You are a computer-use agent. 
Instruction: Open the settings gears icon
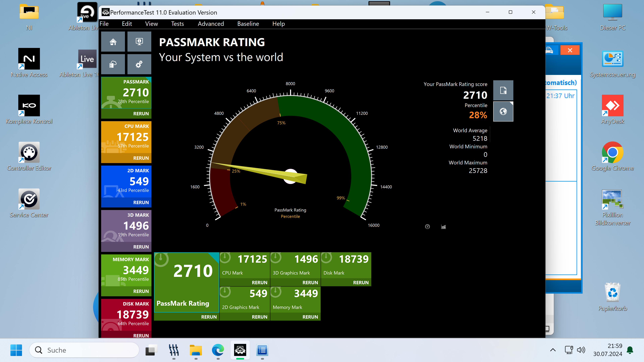[139, 65]
